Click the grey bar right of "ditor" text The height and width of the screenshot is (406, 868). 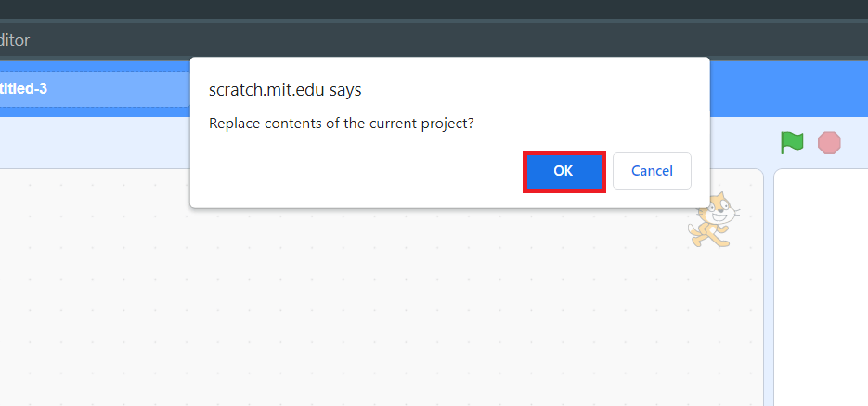[464, 40]
